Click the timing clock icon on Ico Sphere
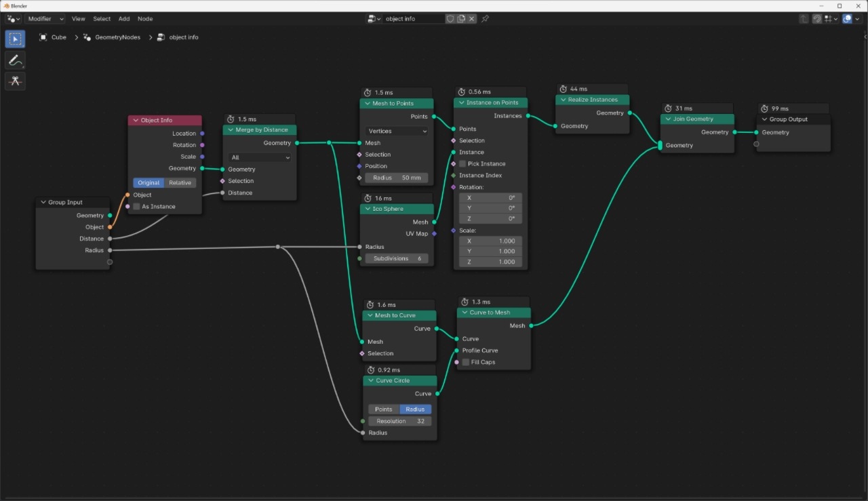This screenshot has height=501, width=868. [368, 199]
